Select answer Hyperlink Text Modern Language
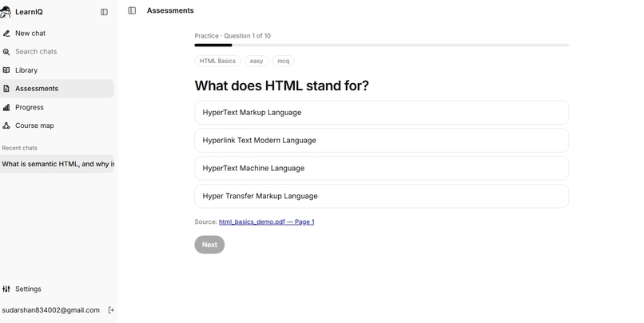Viewport: 644px width, 323px height. click(382, 141)
